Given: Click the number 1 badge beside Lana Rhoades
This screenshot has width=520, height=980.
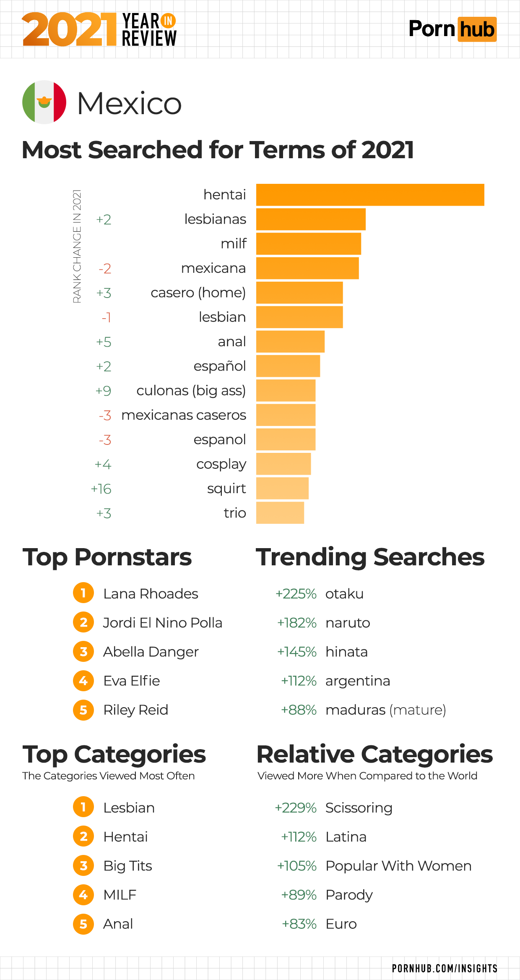Looking at the screenshot, I should [x=83, y=593].
